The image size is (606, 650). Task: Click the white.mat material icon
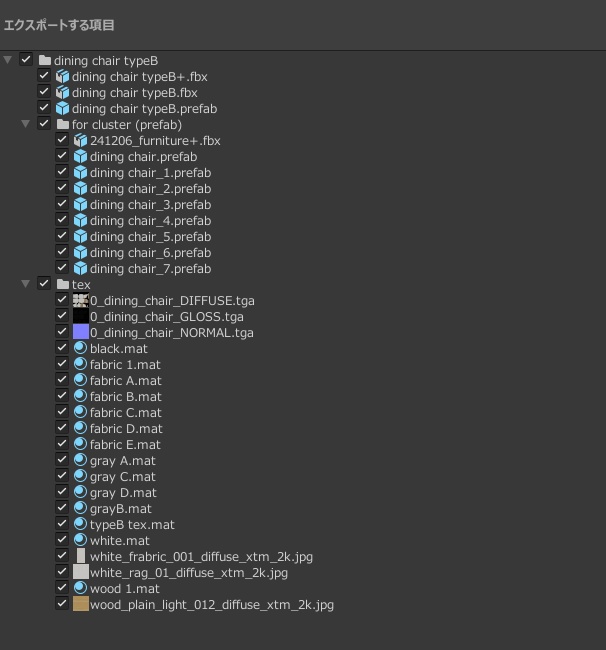(x=80, y=540)
